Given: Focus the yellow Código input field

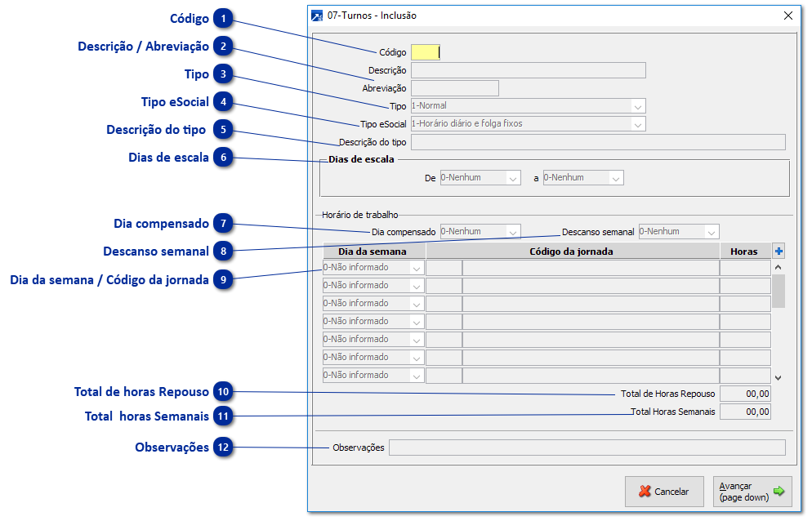Looking at the screenshot, I should (x=426, y=52).
